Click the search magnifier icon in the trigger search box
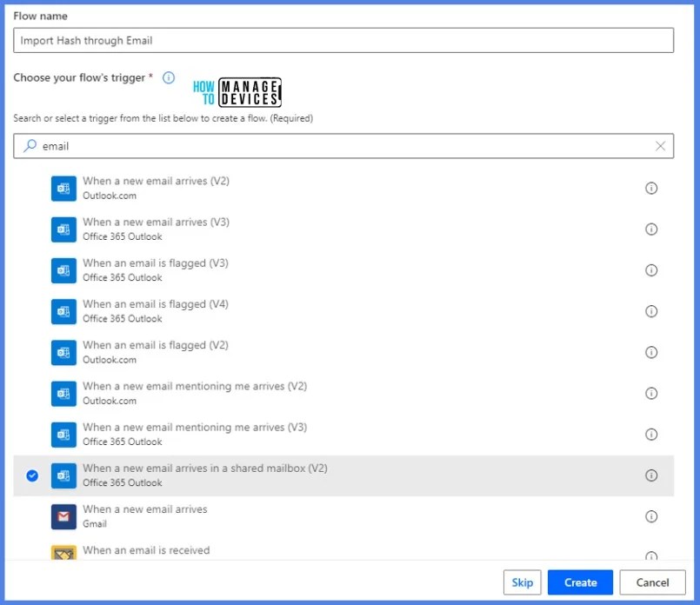 click(x=29, y=145)
